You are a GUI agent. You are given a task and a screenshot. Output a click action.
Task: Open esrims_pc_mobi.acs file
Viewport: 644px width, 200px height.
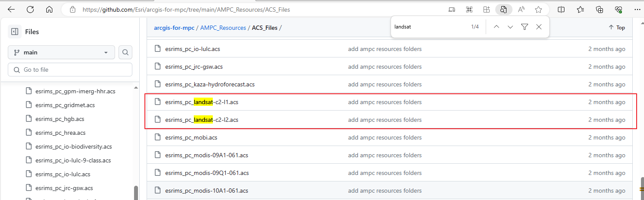(x=191, y=137)
